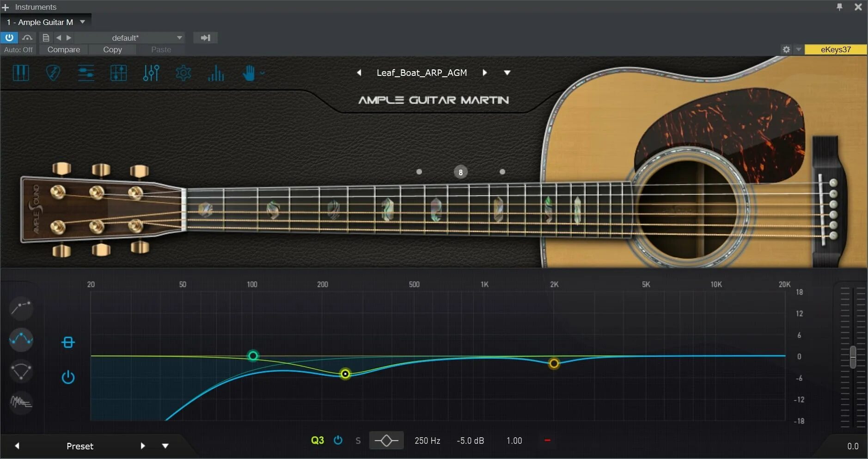Click the Compare button
The width and height of the screenshot is (868, 459).
click(x=64, y=49)
